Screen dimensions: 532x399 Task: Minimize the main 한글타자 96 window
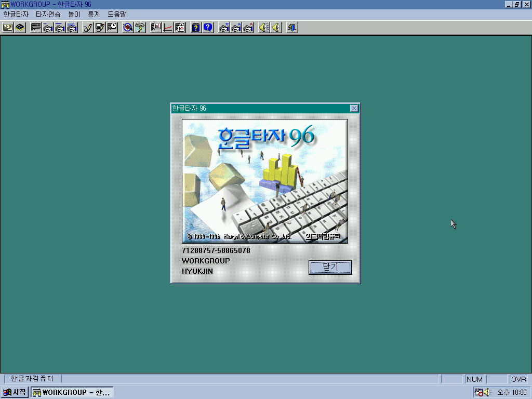(x=509, y=4)
